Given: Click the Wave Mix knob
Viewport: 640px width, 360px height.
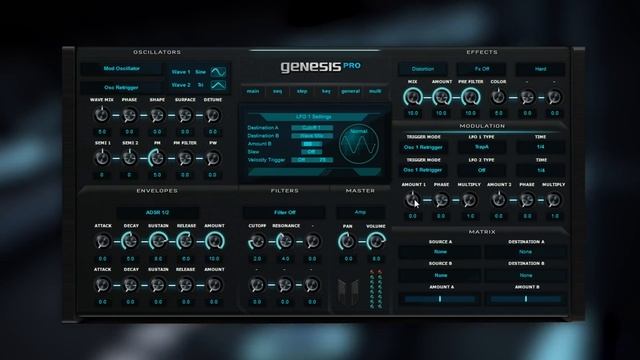Looking at the screenshot, I should pyautogui.click(x=102, y=116).
